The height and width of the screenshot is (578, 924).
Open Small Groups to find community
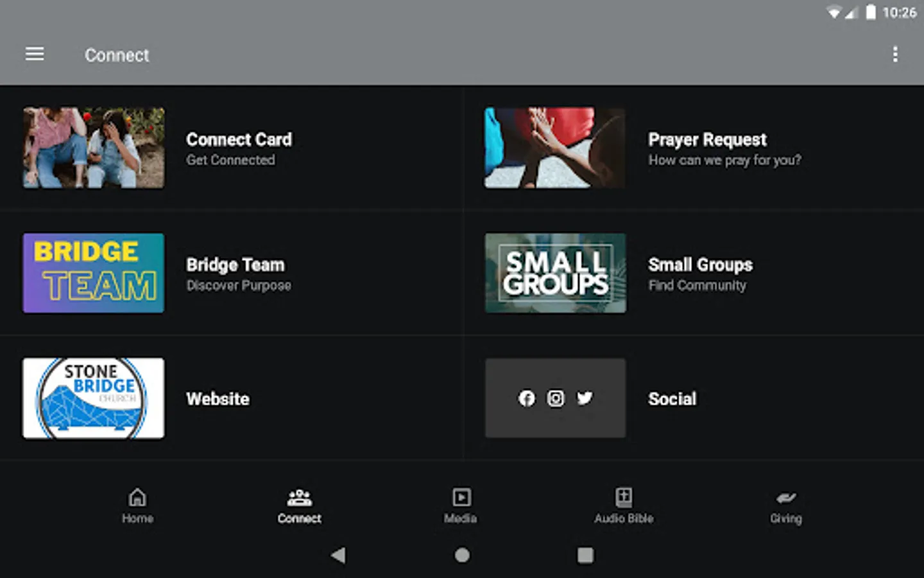point(701,265)
